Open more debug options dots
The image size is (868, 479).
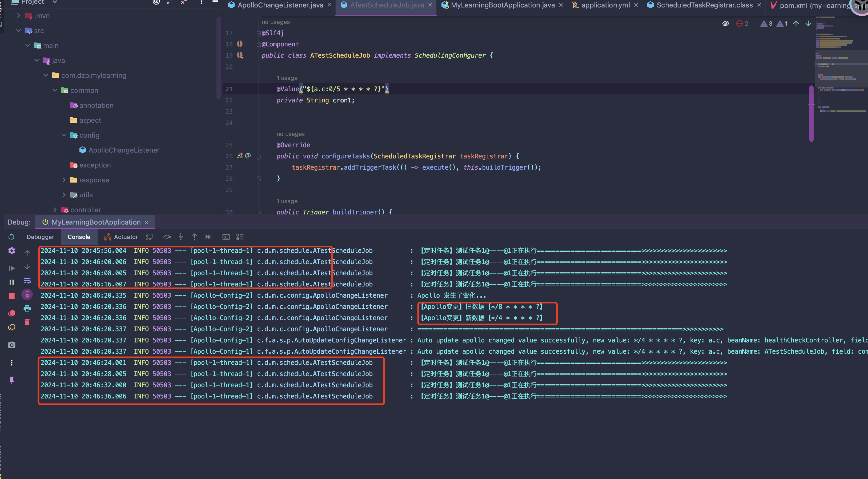(11, 363)
